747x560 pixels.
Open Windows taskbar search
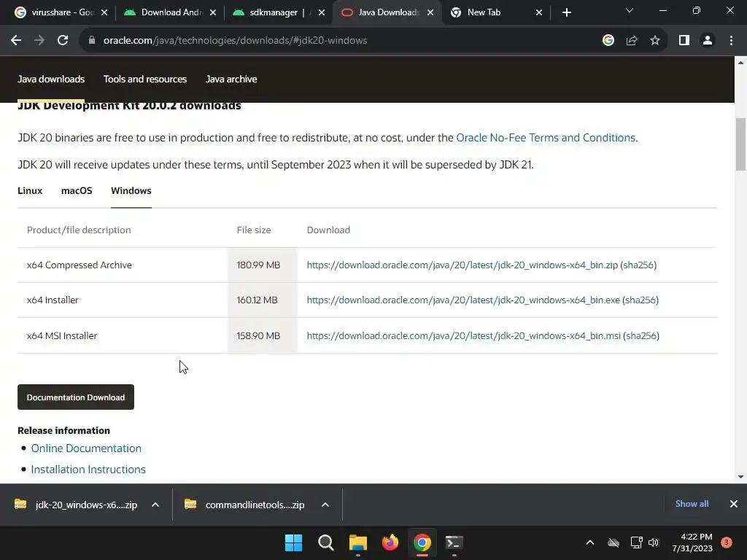(326, 542)
